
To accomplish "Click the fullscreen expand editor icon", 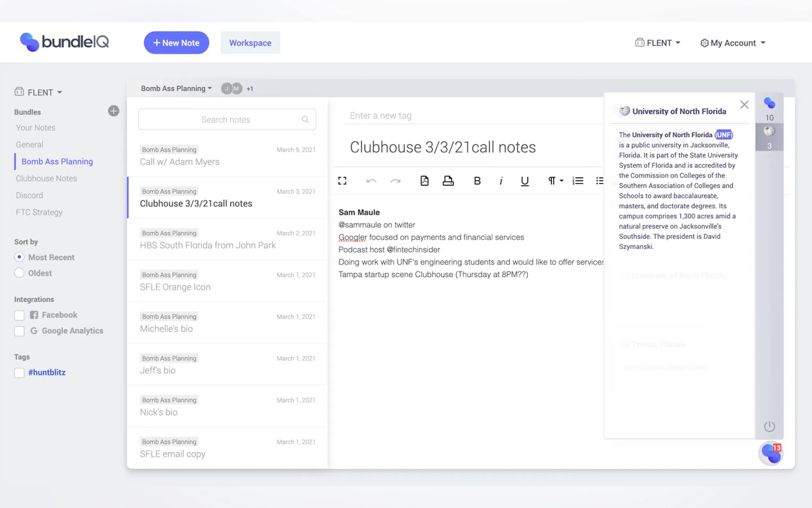I will (x=342, y=181).
